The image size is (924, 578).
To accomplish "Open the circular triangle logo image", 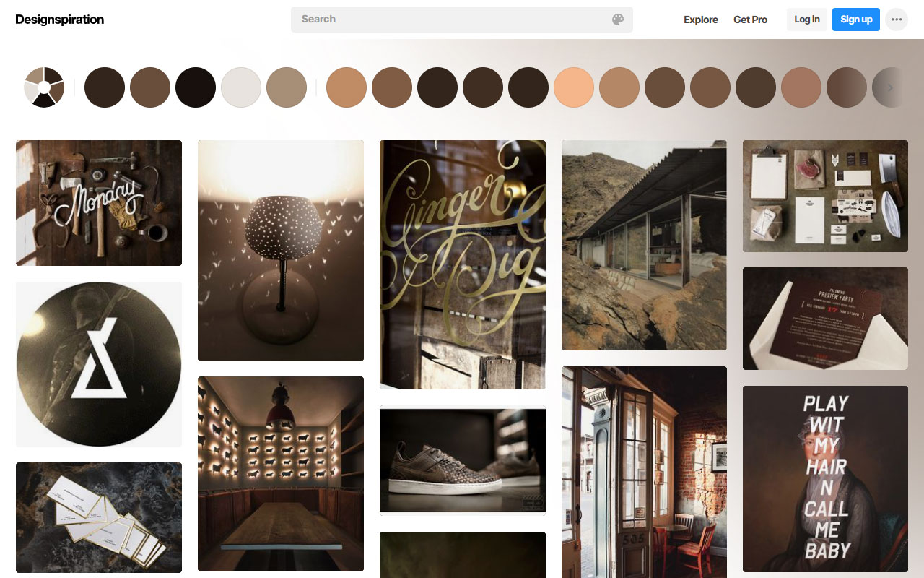I will pyautogui.click(x=99, y=364).
